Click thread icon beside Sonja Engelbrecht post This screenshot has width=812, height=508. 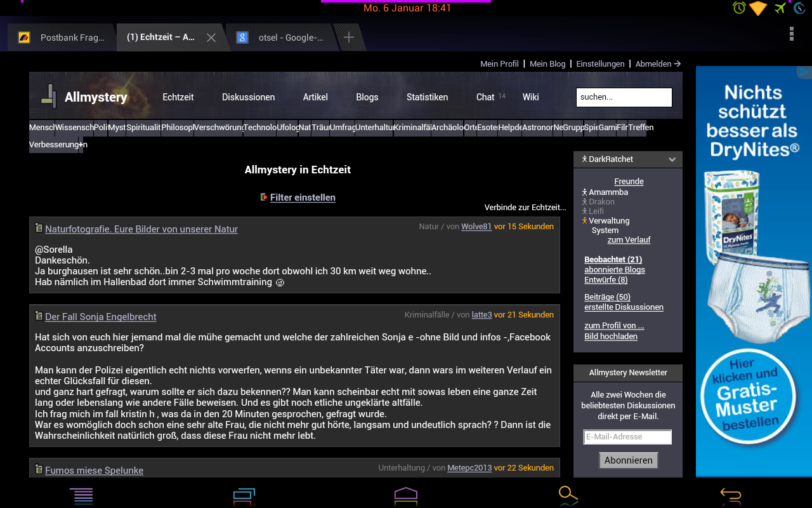(x=39, y=316)
